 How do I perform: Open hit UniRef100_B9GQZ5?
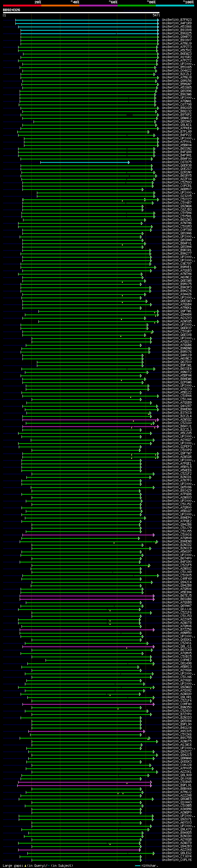[176, 33]
